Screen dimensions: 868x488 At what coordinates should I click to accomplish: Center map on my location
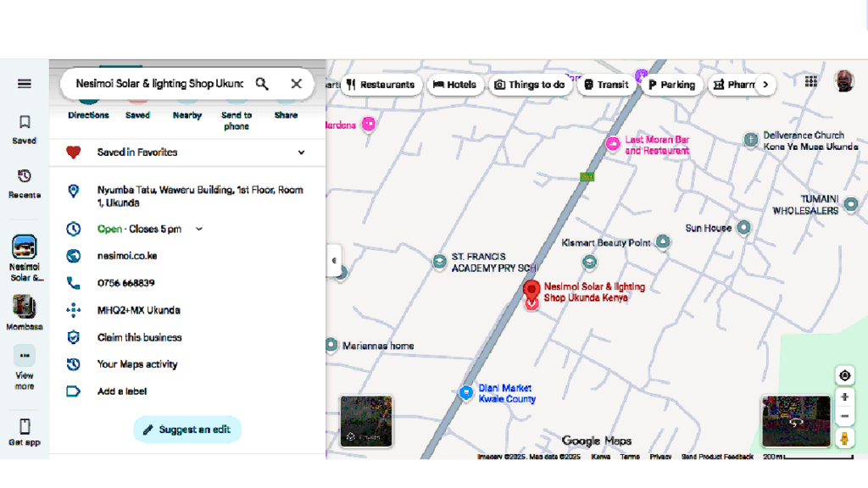click(x=844, y=376)
